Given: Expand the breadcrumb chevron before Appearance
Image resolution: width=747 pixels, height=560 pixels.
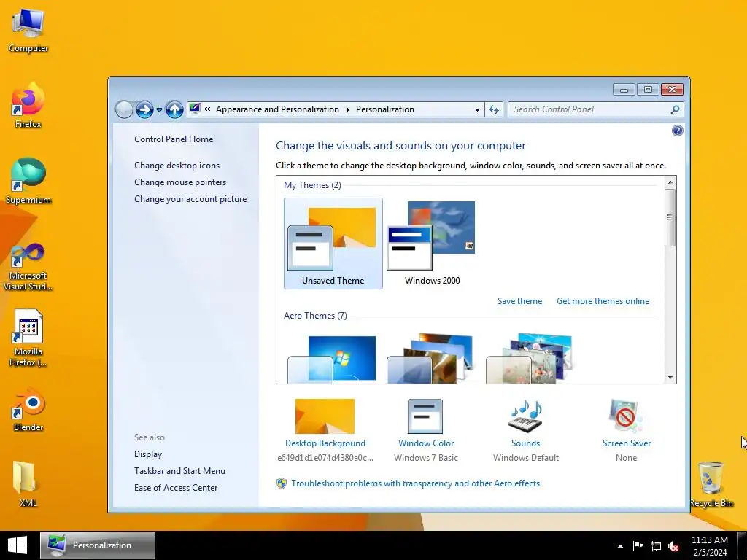Looking at the screenshot, I should click(207, 109).
